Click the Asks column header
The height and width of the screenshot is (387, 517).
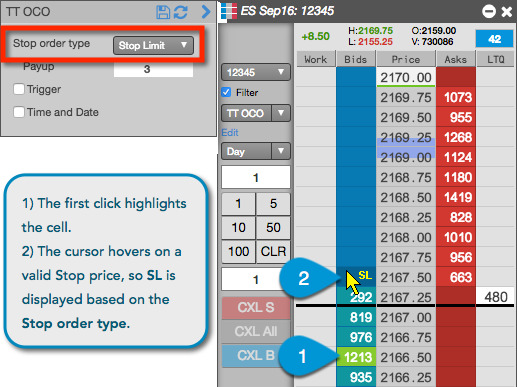point(456,59)
